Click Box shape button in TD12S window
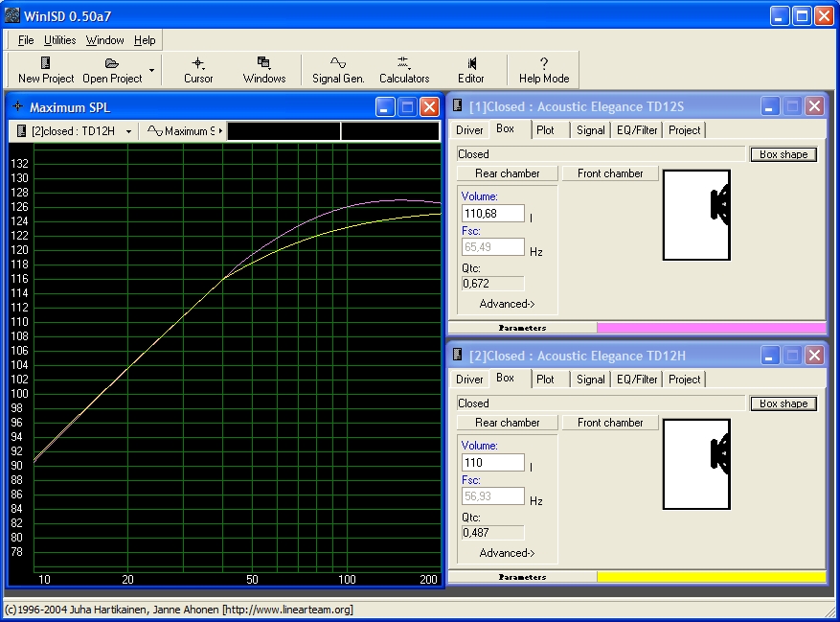This screenshot has height=622, width=840. (x=783, y=154)
